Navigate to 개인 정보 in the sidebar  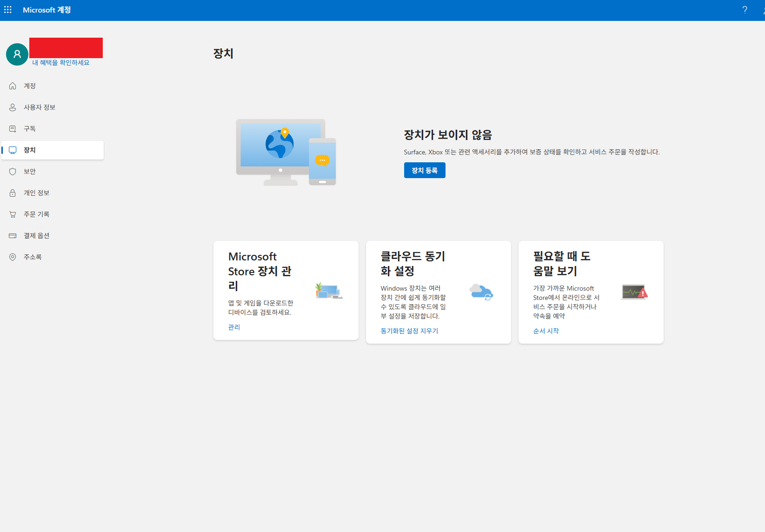tap(53, 193)
